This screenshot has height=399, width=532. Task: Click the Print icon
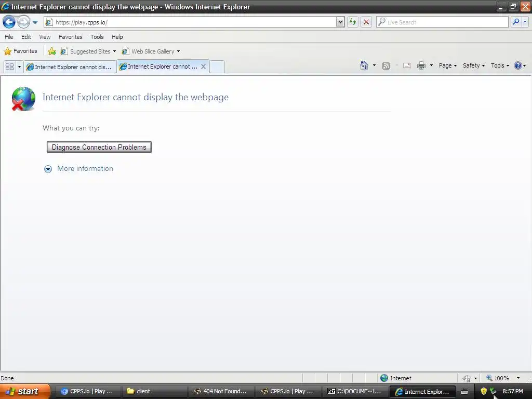421,65
